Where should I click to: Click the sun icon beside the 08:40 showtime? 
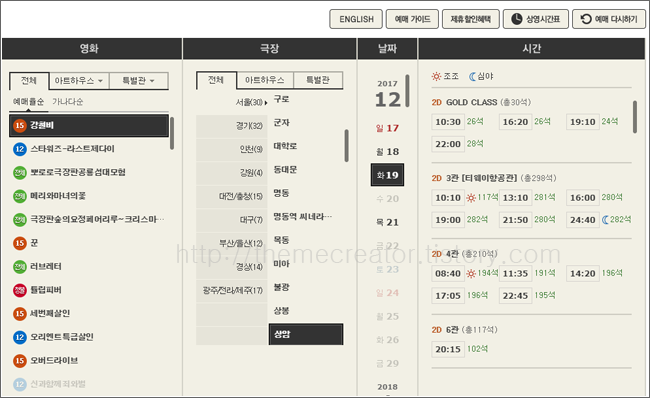pyautogui.click(x=471, y=274)
